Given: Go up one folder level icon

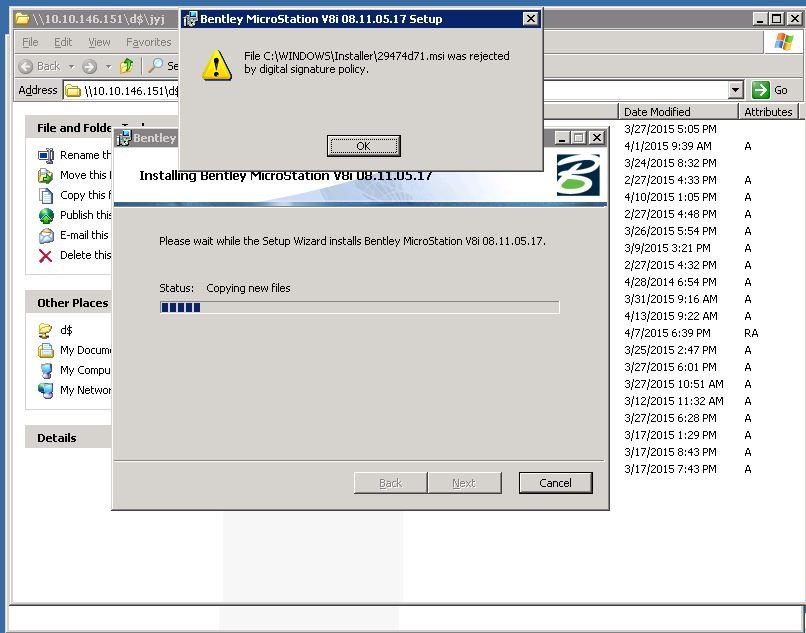Looking at the screenshot, I should pos(126,66).
